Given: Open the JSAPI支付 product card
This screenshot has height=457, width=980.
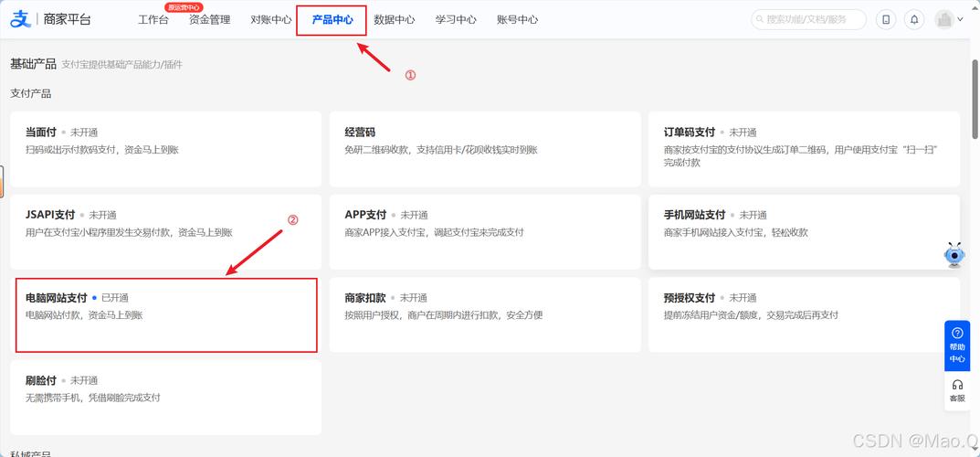Looking at the screenshot, I should [165, 232].
